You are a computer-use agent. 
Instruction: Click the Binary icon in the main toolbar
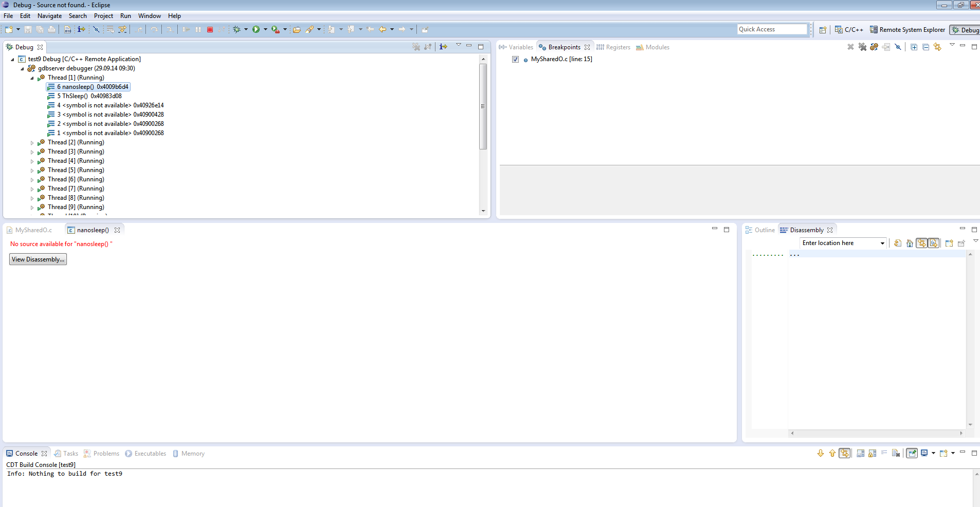point(67,30)
